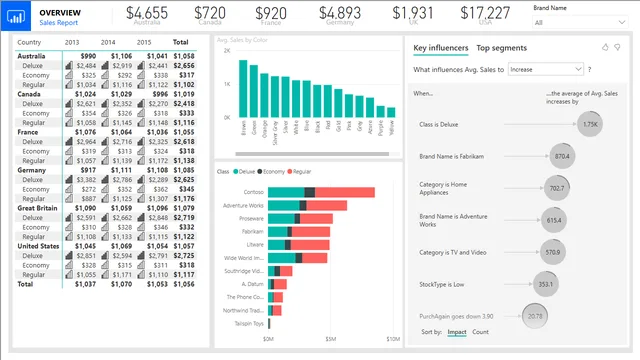The image size is (640, 360).
Task: Open the Increase dropdown for Avg. Sales
Action: pyautogui.click(x=546, y=69)
